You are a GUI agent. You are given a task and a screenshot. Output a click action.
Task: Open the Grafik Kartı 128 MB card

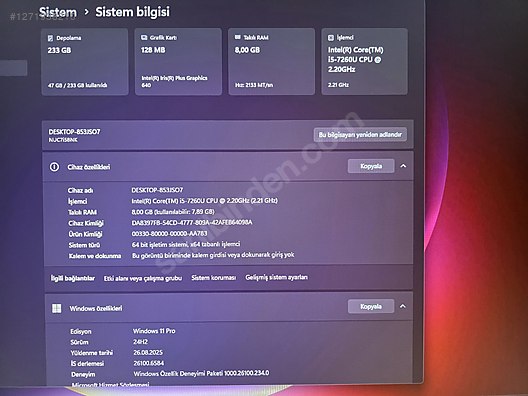(x=178, y=62)
